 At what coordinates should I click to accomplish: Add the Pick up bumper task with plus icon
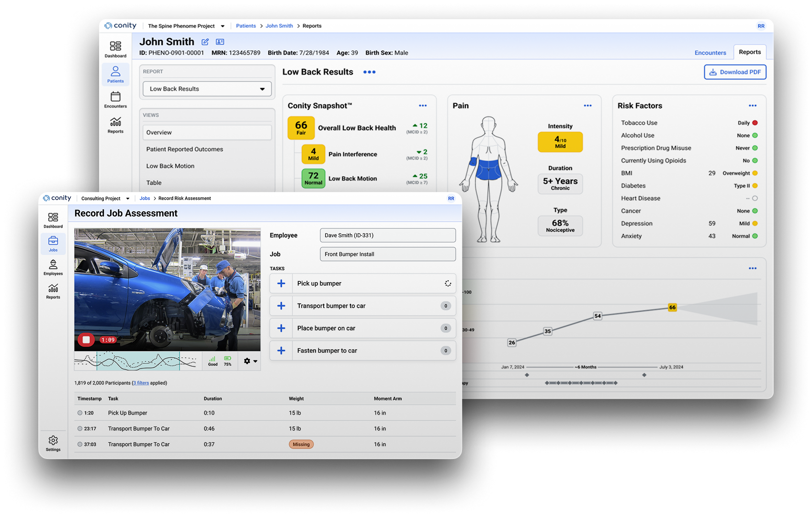point(281,284)
